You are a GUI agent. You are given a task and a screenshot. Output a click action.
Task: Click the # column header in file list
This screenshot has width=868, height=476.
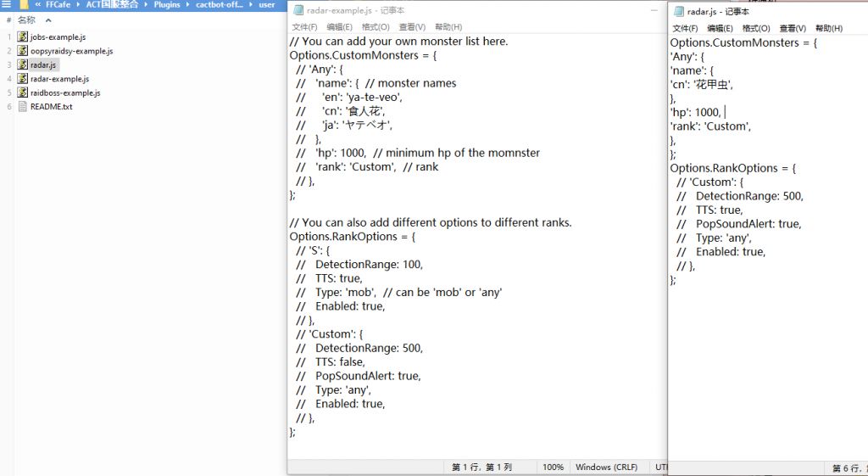tap(8, 20)
